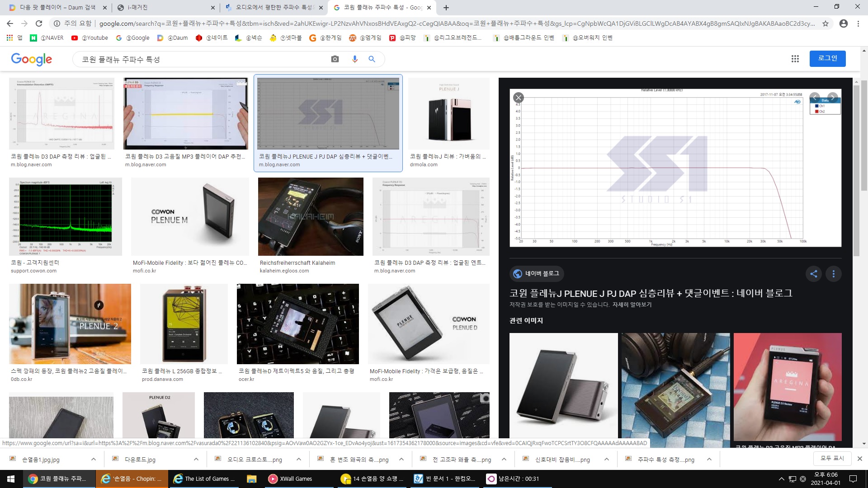Click the browser back arrow
Screen dimensions: 868x488
click(10, 23)
